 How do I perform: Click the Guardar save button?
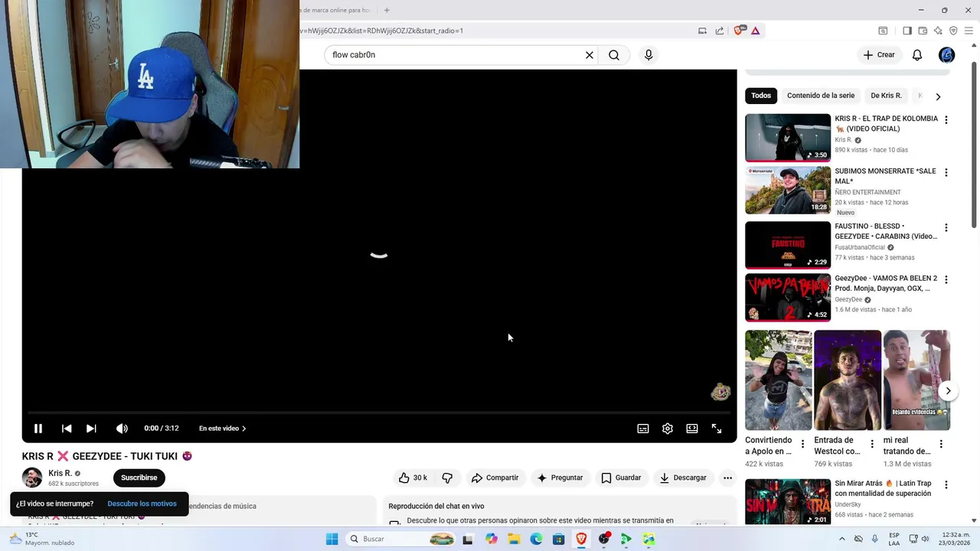(x=621, y=478)
